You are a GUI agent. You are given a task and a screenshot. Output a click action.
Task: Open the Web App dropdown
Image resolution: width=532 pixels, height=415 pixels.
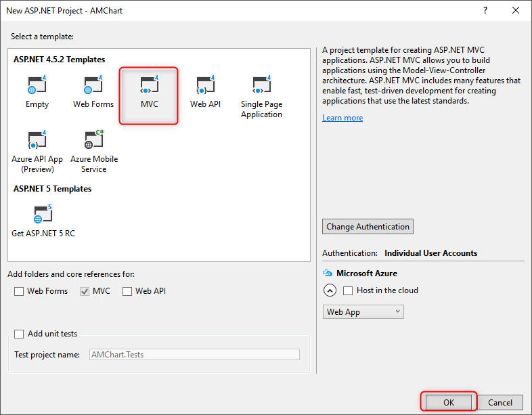coord(363,312)
